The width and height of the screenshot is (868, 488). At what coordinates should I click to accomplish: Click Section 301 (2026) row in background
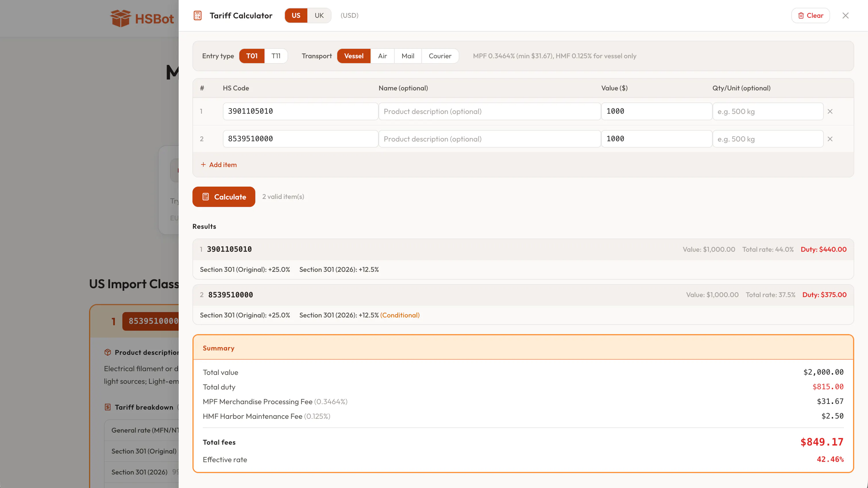[142, 472]
